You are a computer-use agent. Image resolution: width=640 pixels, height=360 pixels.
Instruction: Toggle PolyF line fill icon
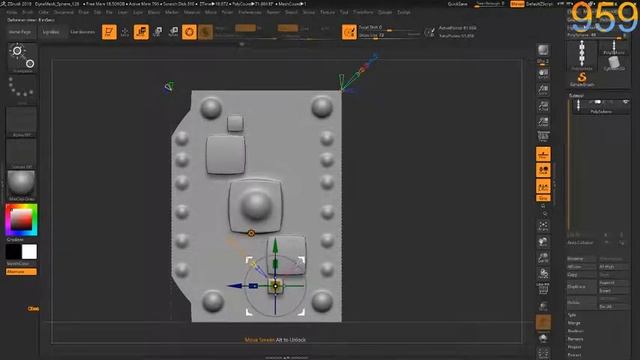tap(543, 289)
